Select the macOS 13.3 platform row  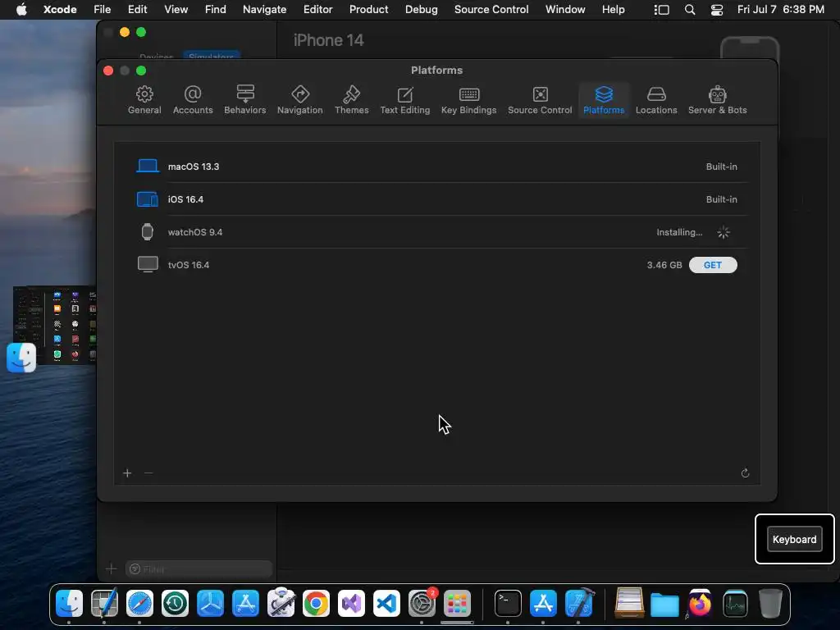pos(436,167)
